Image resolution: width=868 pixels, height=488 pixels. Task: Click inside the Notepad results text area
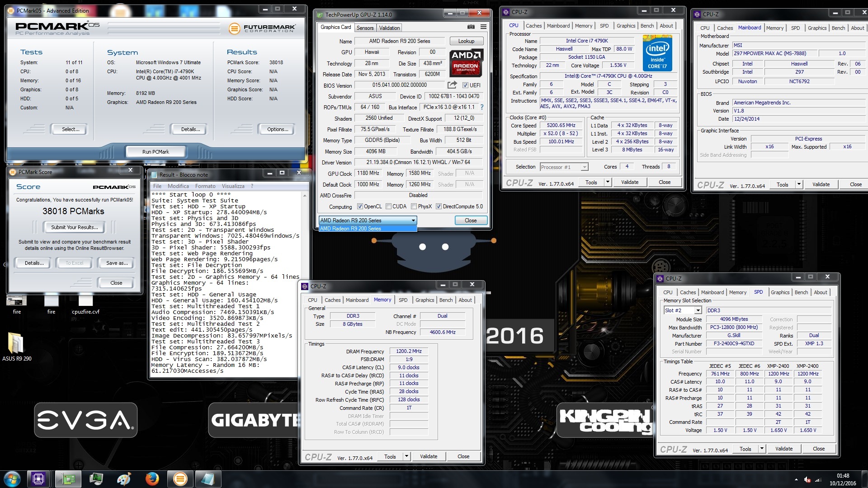(226, 285)
